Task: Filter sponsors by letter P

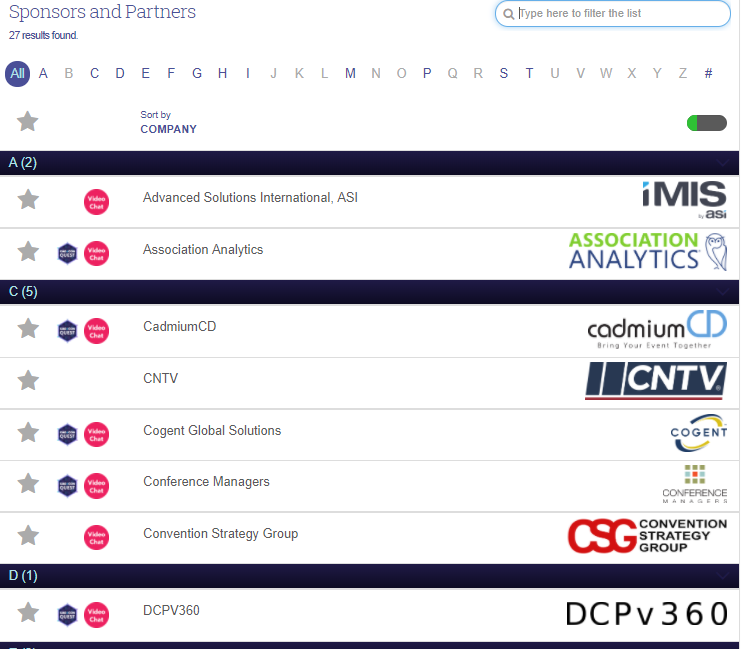Action: [x=427, y=74]
